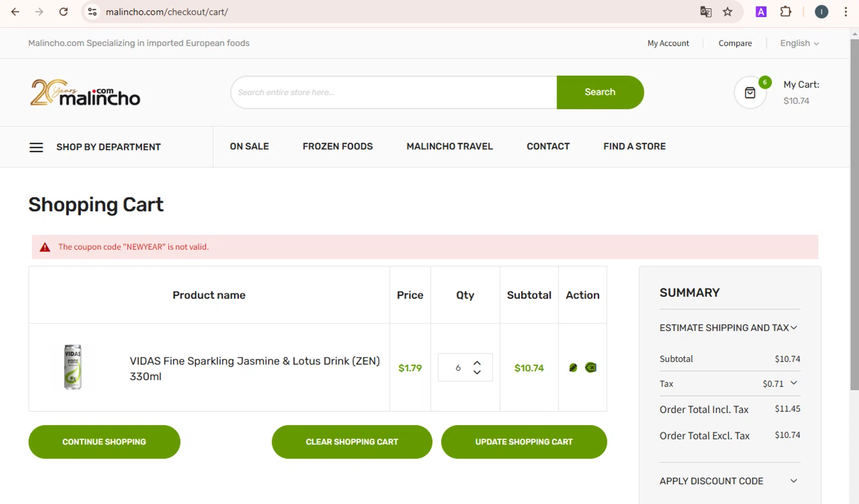
Task: Increase VIDAS quantity with the up arrow
Action: [x=477, y=363]
